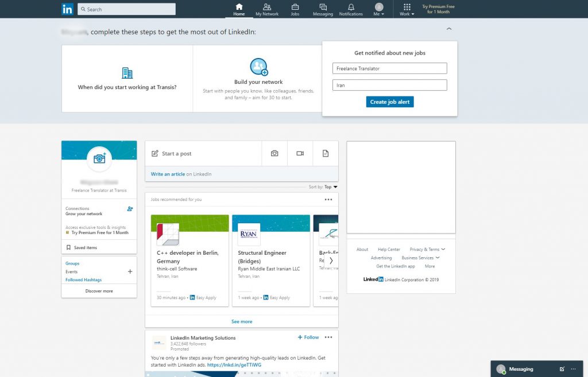Viewport: 588px width, 377px height.
Task: Compose new message icon in Messaging bar
Action: tap(562, 369)
